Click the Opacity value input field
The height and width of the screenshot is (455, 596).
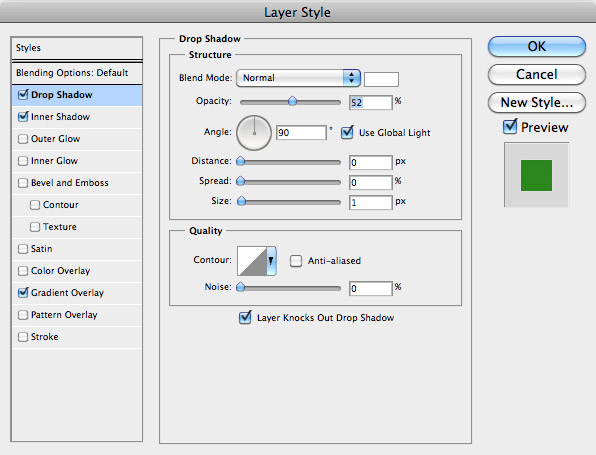[370, 102]
